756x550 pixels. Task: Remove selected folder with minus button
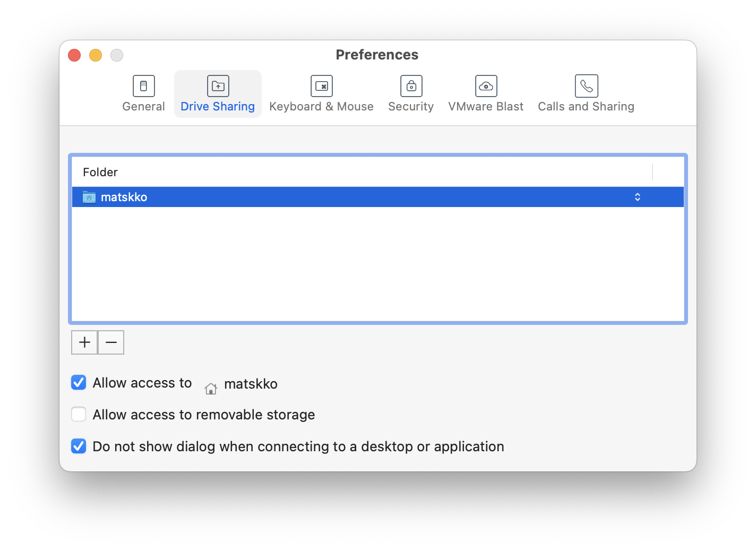[111, 342]
